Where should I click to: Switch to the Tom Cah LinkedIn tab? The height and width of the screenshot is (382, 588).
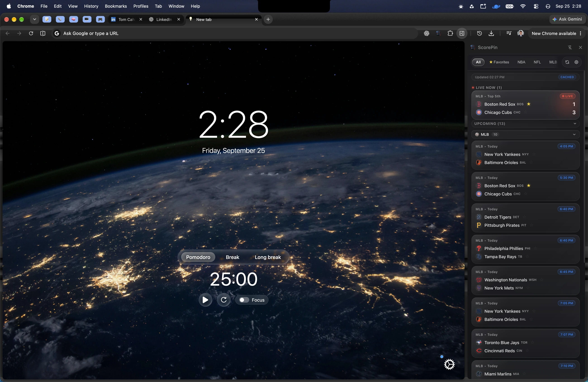coord(127,19)
